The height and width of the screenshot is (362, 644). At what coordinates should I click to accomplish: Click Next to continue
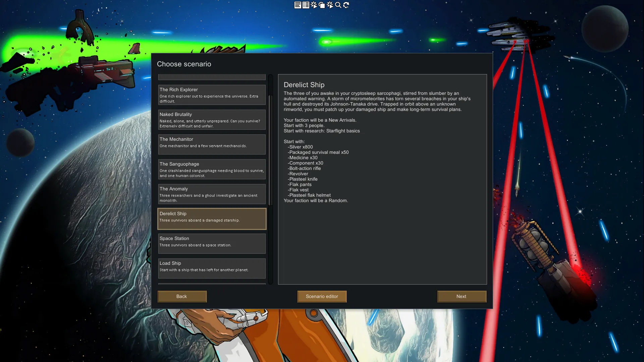(462, 296)
